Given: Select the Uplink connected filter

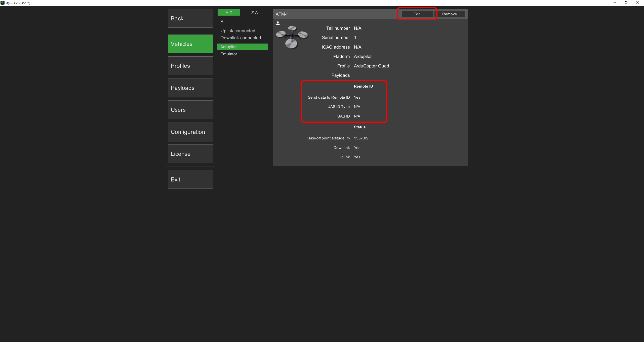Looking at the screenshot, I should 237,31.
